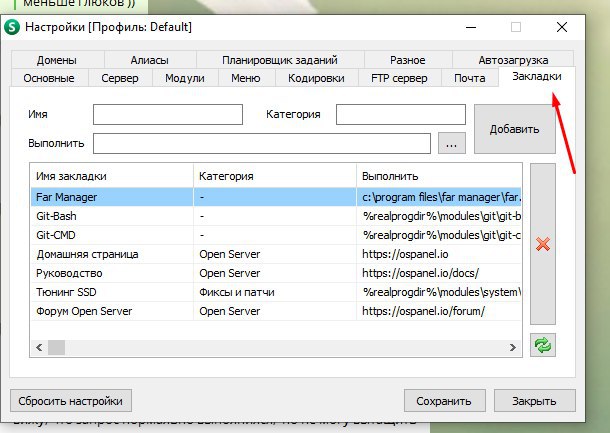Click the Категория input field

point(401,114)
